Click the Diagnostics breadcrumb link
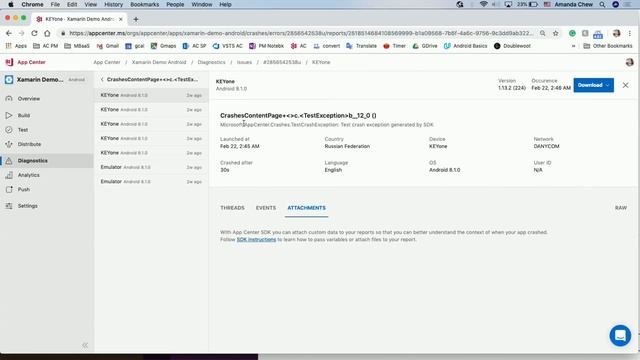The width and height of the screenshot is (640, 360). pyautogui.click(x=211, y=62)
